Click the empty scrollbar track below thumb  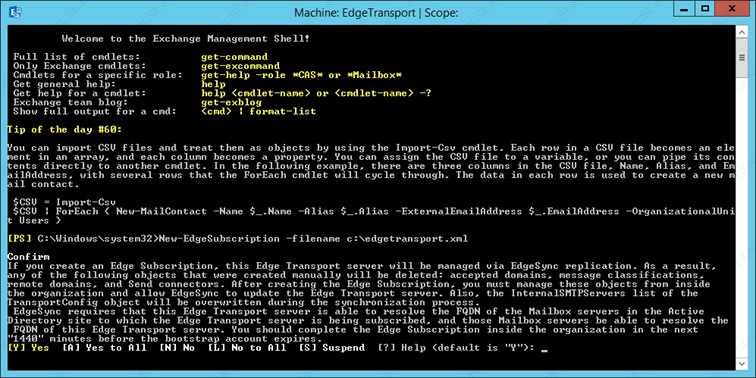(742, 216)
